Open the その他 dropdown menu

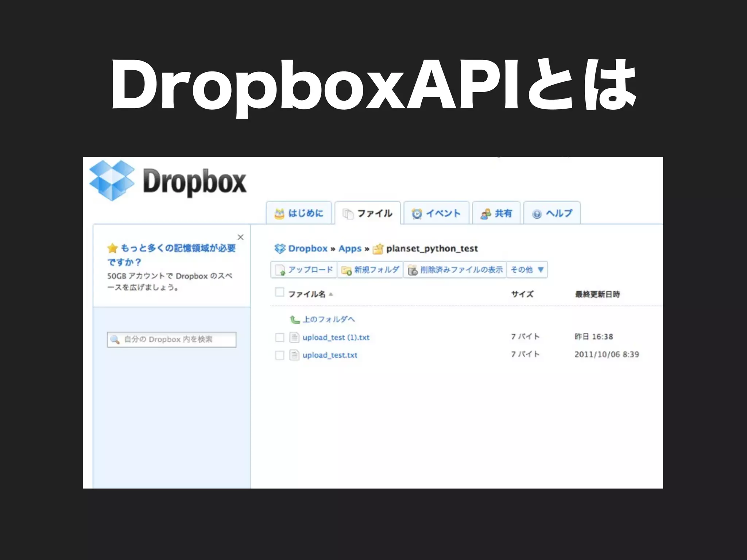[527, 270]
